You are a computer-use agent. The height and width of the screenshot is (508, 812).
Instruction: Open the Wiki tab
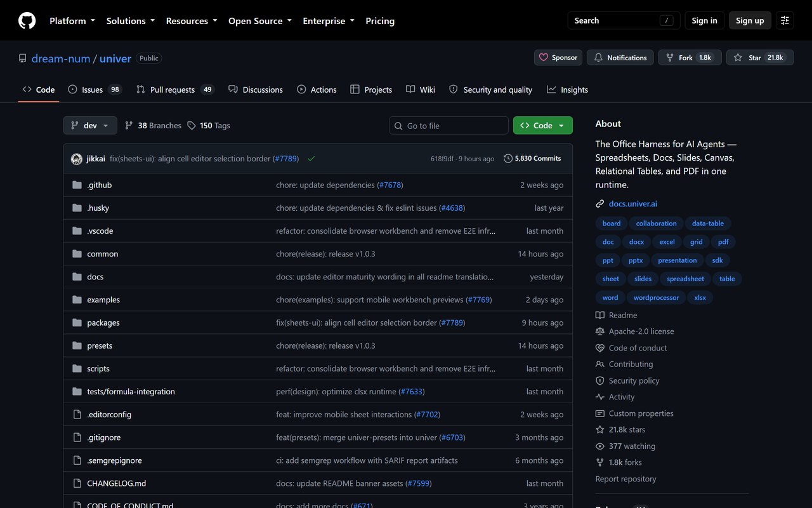(x=421, y=90)
